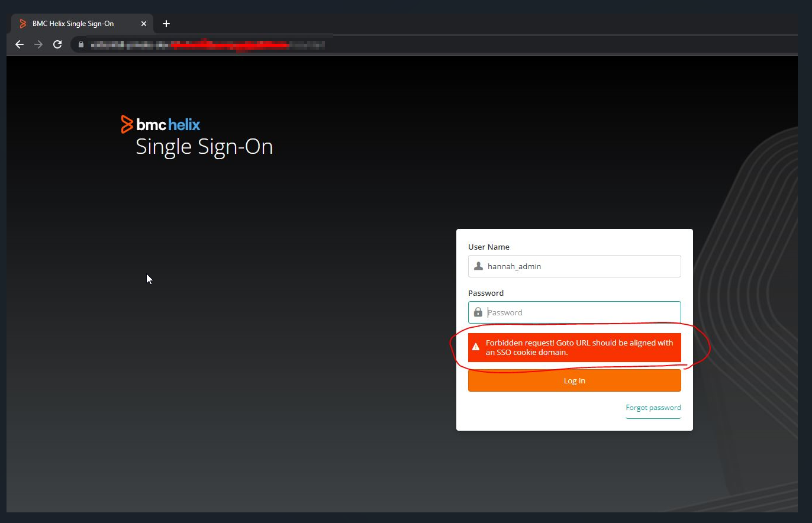Image resolution: width=812 pixels, height=523 pixels.
Task: Click the user silhouette icon in User Name field
Action: coord(478,266)
